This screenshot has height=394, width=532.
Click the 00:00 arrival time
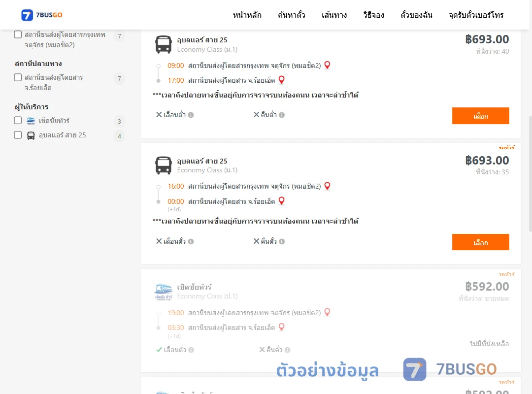[176, 201]
